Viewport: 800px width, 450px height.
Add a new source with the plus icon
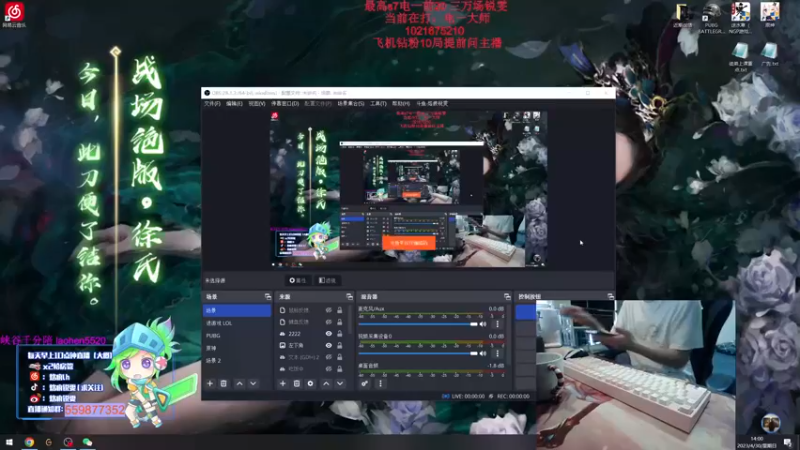click(x=283, y=384)
